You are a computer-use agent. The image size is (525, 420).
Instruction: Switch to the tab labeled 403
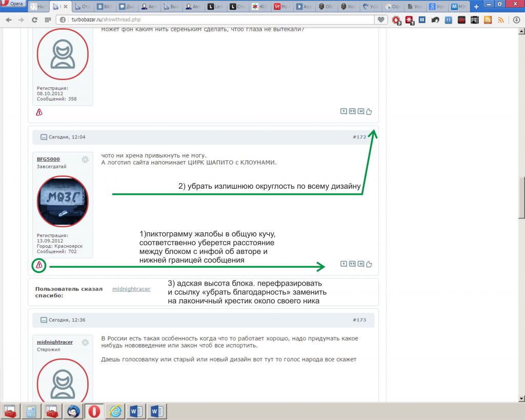[x=259, y=7]
